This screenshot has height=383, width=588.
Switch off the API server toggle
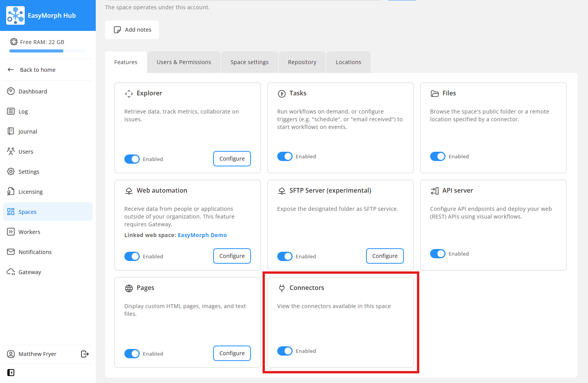pyautogui.click(x=438, y=254)
